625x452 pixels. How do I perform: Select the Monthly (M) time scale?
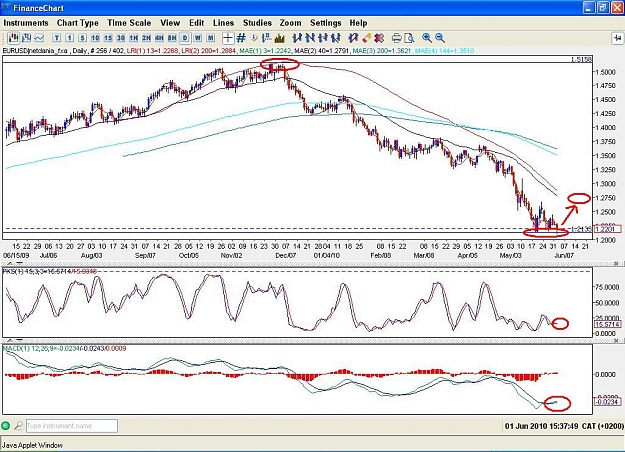click(210, 38)
